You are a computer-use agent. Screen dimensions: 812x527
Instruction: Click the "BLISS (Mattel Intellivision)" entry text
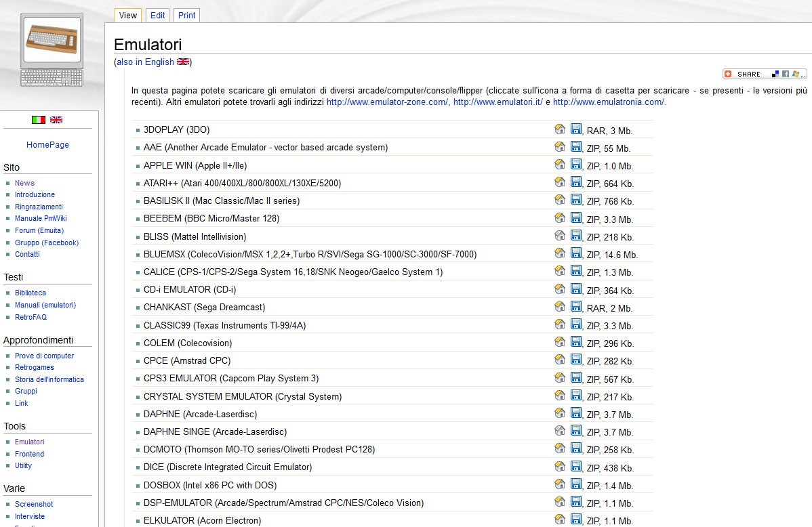pos(195,236)
